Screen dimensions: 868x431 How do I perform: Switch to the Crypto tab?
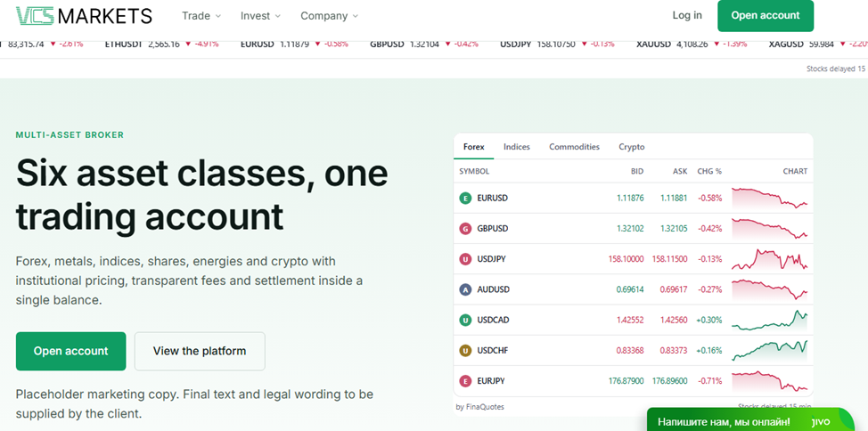tap(632, 147)
